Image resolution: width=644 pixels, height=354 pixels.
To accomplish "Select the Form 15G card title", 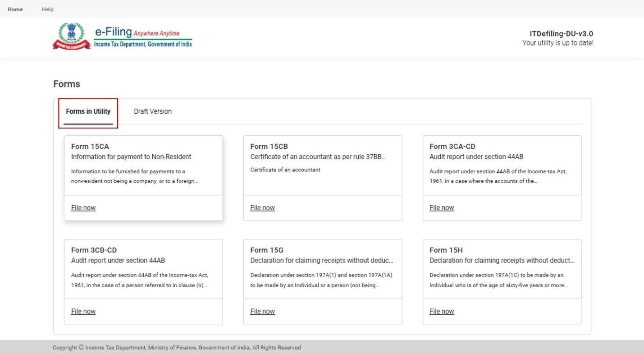I will coord(267,250).
